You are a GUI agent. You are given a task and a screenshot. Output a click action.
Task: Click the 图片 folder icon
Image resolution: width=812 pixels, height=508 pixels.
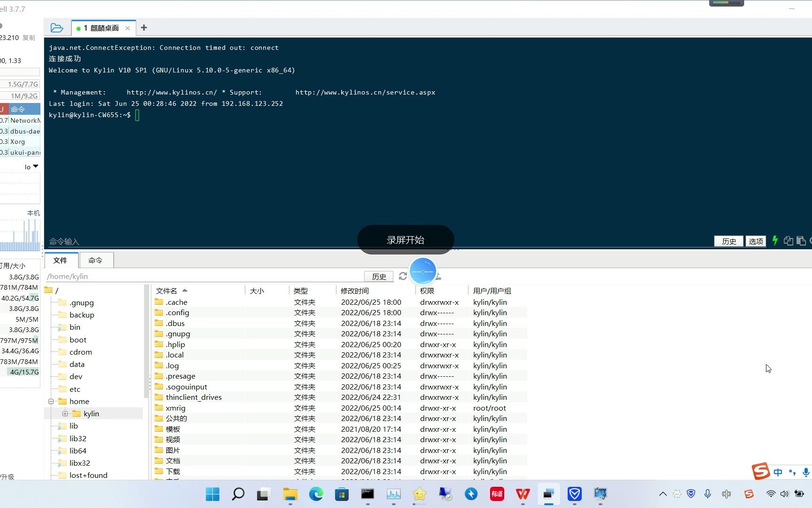(159, 450)
